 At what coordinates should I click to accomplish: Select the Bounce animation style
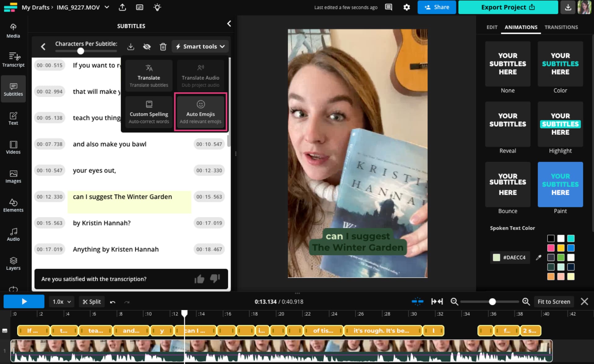507,185
